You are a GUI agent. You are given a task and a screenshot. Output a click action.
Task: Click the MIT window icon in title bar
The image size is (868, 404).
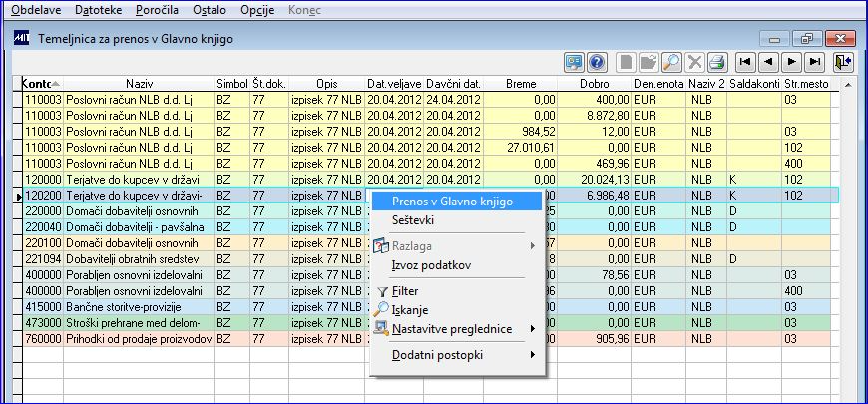coord(21,38)
